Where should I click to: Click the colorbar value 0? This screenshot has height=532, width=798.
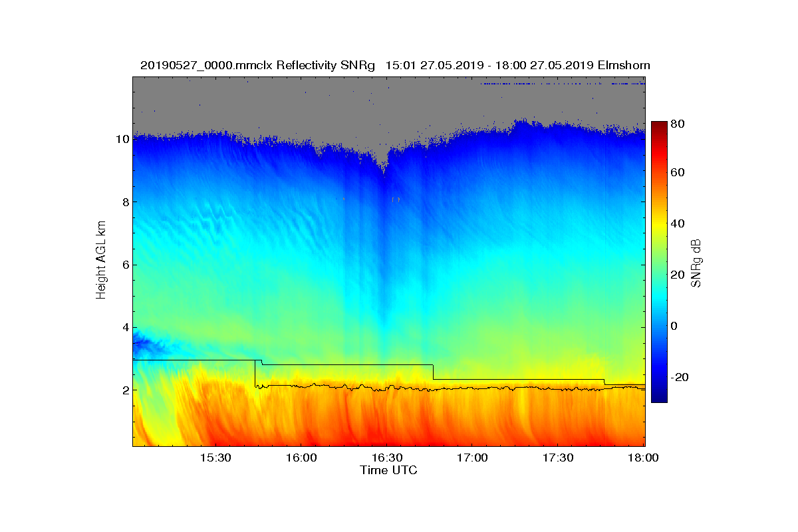[675, 326]
